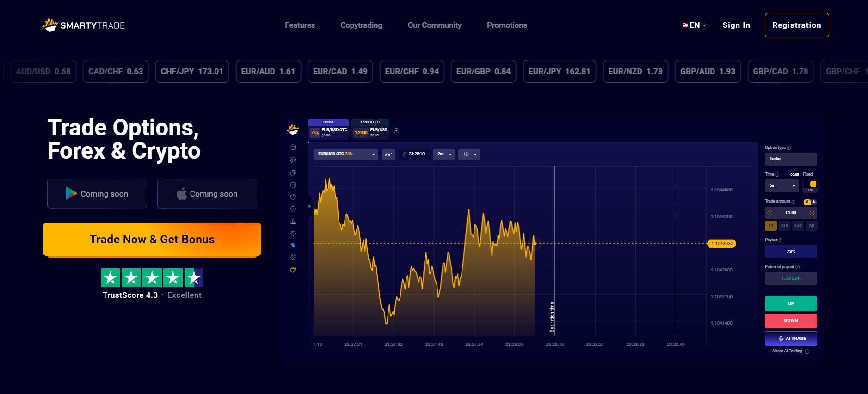Increase trade amount with plus icon
This screenshot has width=868, height=394.
point(812,213)
